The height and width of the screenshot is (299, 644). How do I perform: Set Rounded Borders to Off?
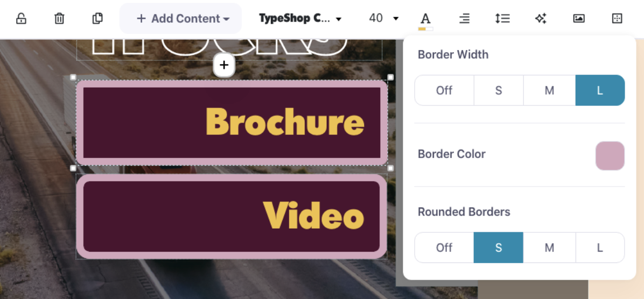[x=444, y=248]
